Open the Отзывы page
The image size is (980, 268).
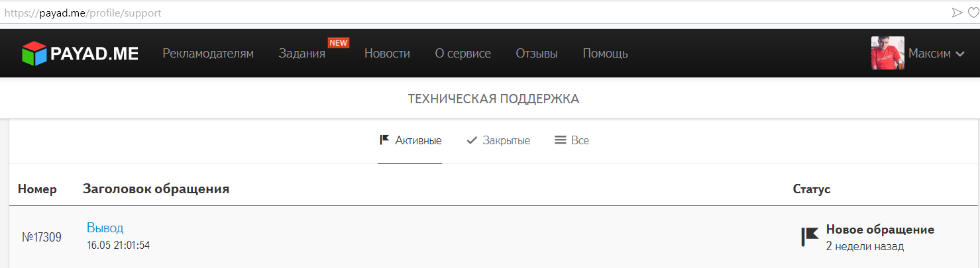537,54
